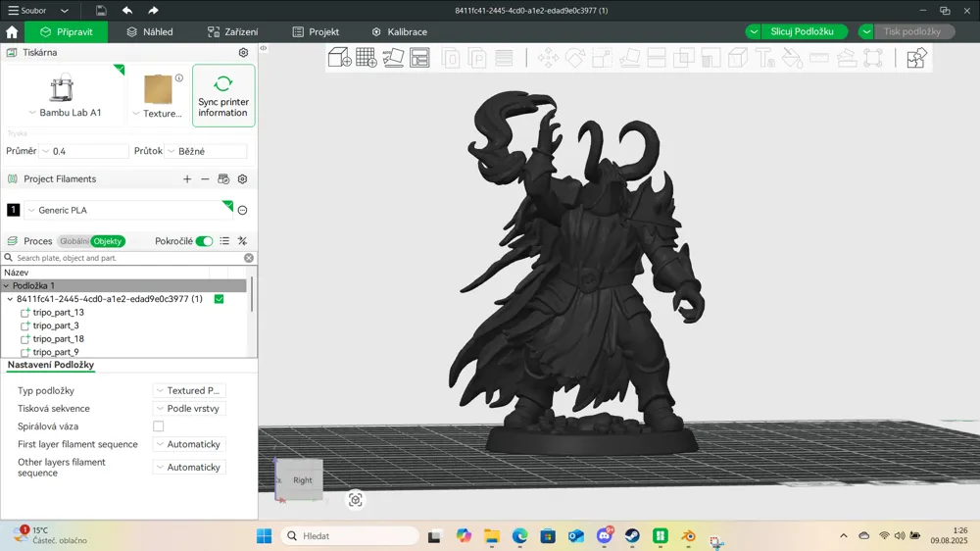980x551 pixels.
Task: Switch to the Připravit tab
Action: pyautogui.click(x=66, y=32)
